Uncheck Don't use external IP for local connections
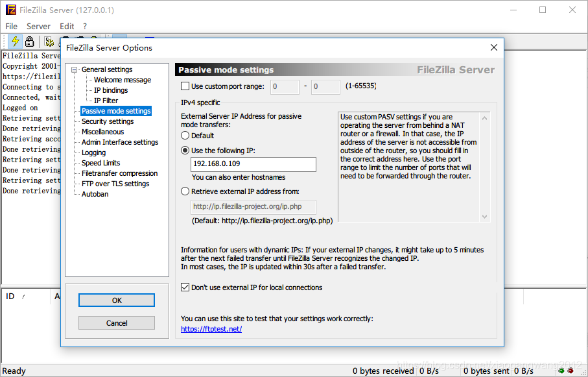This screenshot has height=377, width=588. [x=185, y=287]
